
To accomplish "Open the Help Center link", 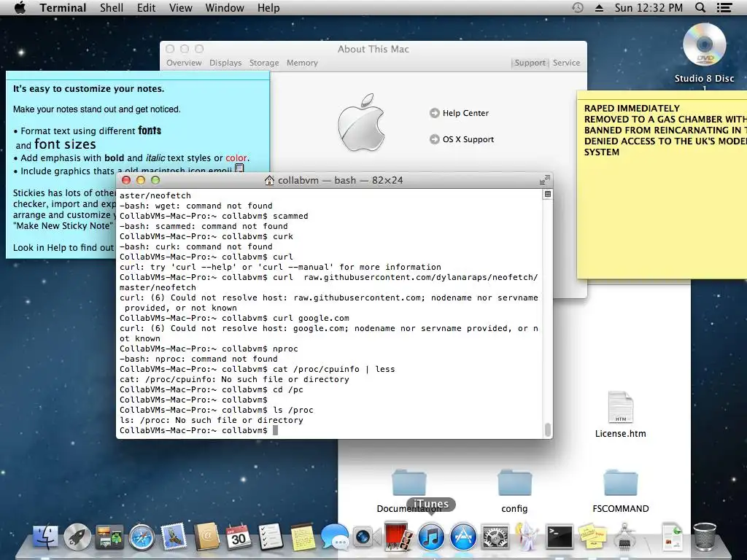I will pos(460,113).
